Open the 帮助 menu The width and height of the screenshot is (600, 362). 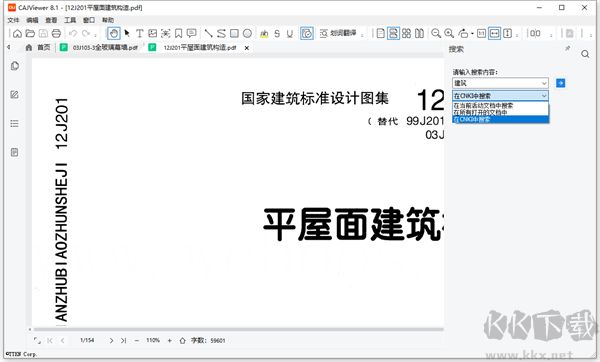pos(108,20)
